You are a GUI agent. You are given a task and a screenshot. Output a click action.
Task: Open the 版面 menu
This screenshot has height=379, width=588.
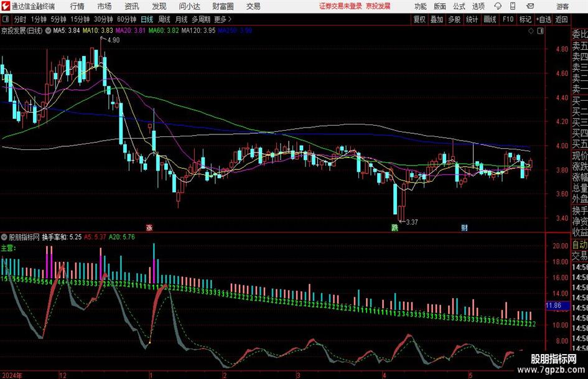point(440,6)
